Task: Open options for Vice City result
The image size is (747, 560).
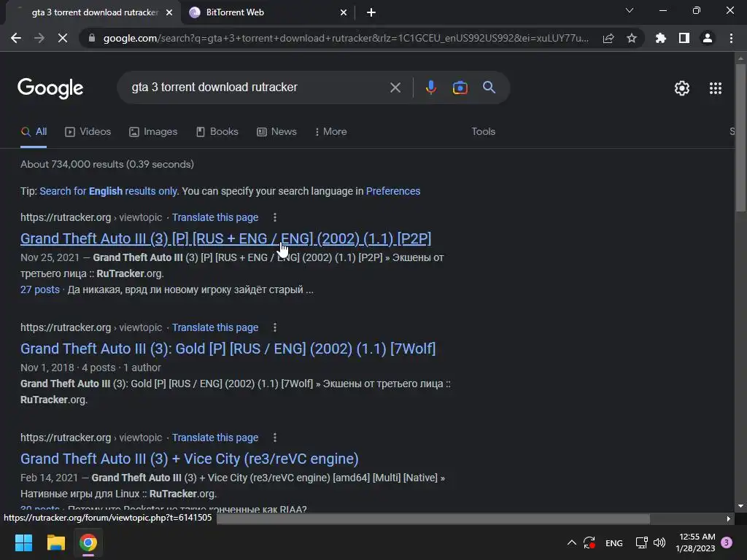Action: tap(275, 437)
